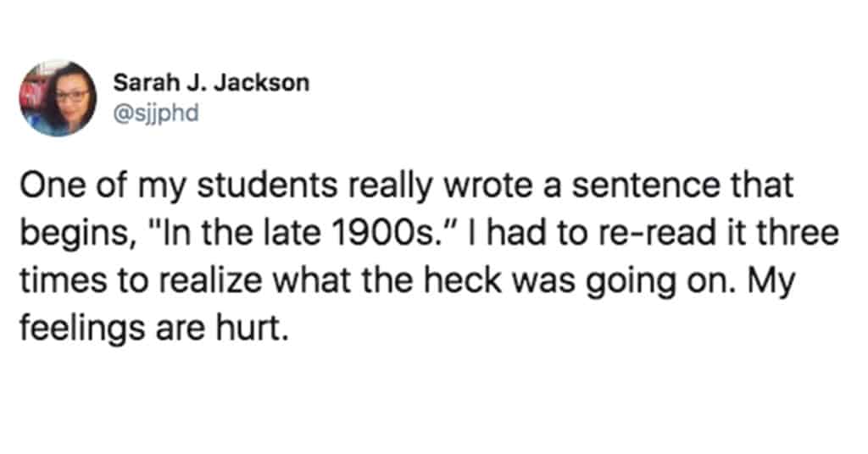
Task: Click the word "wrote" in the first line
Action: 487,185
